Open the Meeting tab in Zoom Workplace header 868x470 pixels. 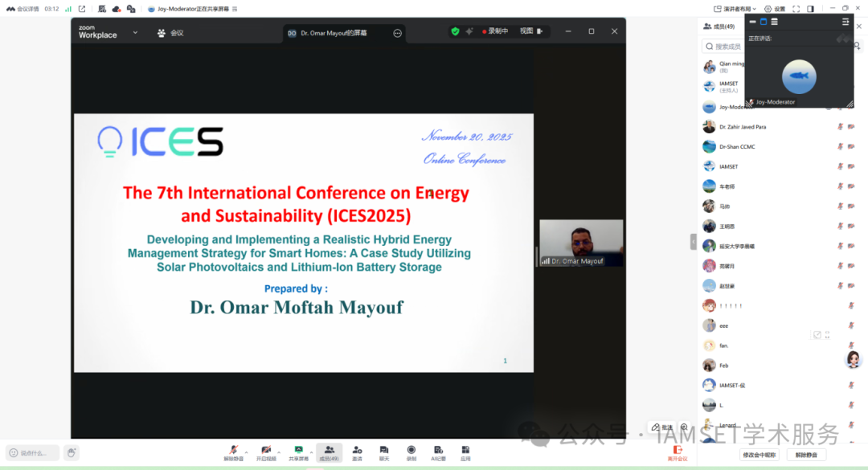coord(170,33)
